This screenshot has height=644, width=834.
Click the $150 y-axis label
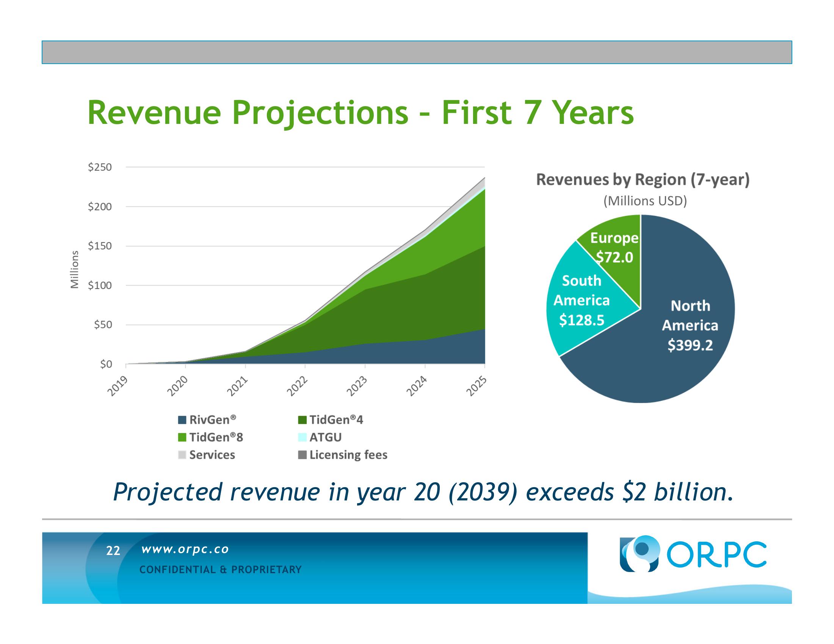[100, 246]
